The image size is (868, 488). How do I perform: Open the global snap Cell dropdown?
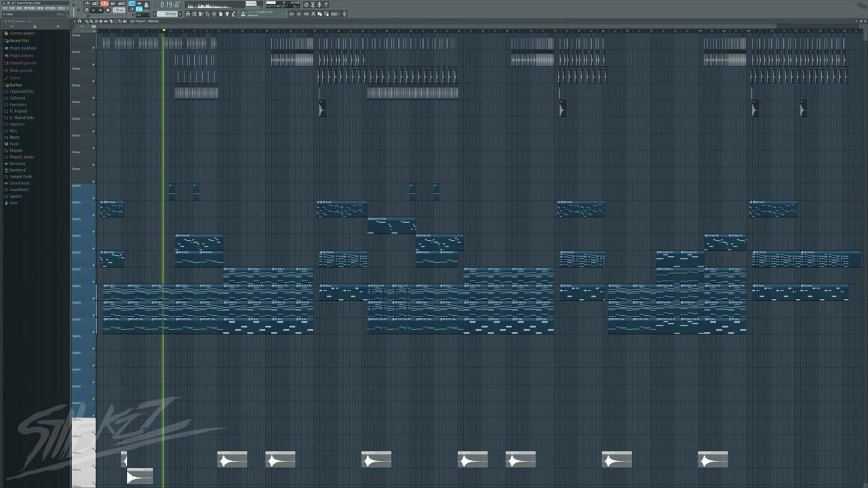tap(142, 15)
